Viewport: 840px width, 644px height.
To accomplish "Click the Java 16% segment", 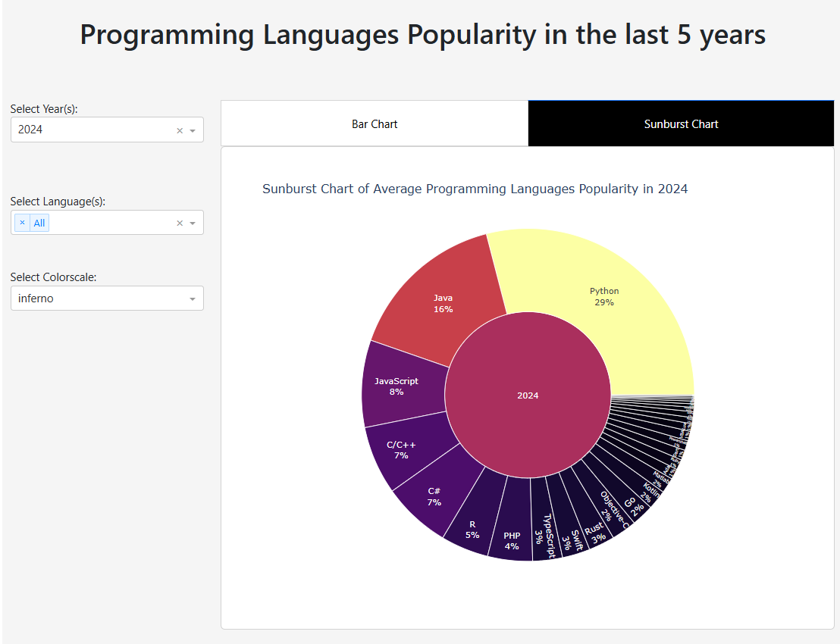I will (443, 303).
